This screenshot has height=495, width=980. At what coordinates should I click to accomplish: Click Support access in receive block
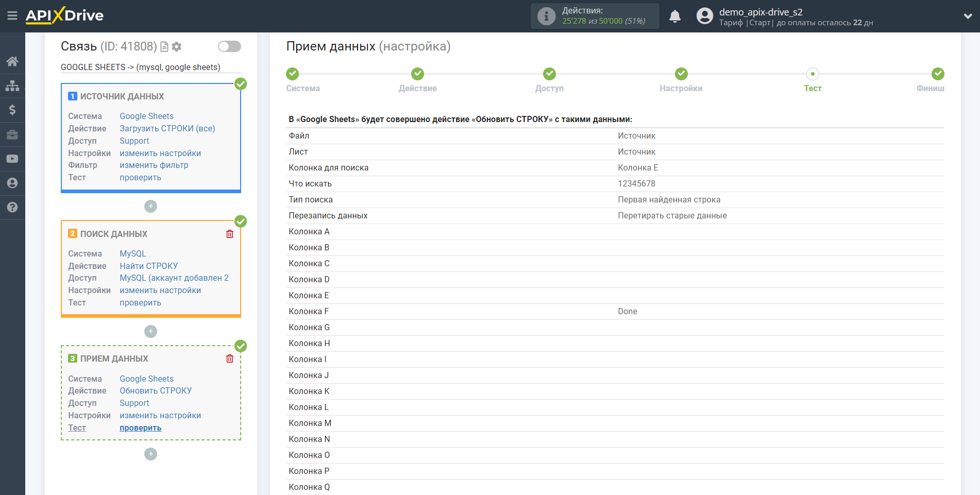[x=134, y=403]
